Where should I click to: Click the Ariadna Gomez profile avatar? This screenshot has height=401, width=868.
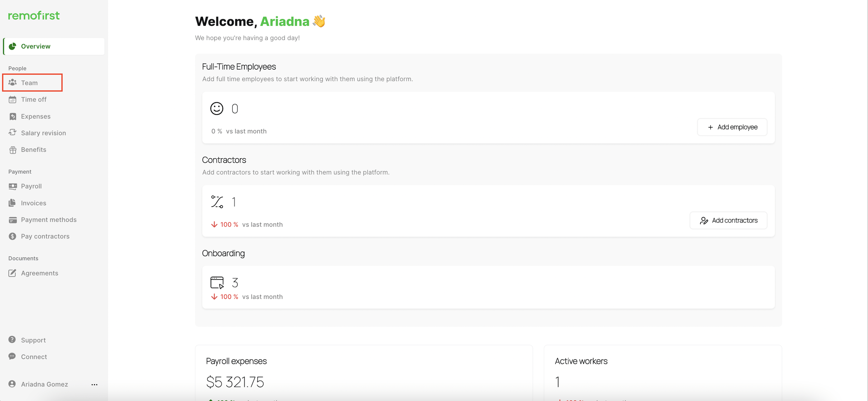pos(12,384)
